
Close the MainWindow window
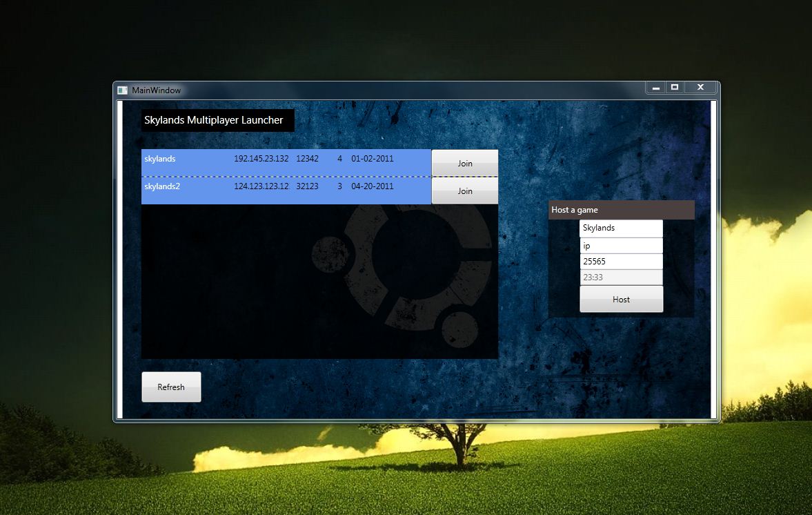700,88
